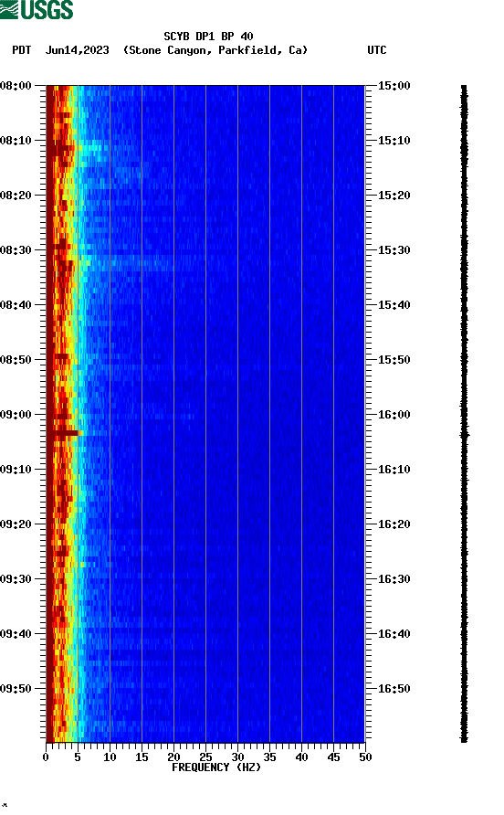Click the 35 Hz frequency tick label
Image resolution: width=504 pixels, height=815 pixels.
(x=269, y=757)
